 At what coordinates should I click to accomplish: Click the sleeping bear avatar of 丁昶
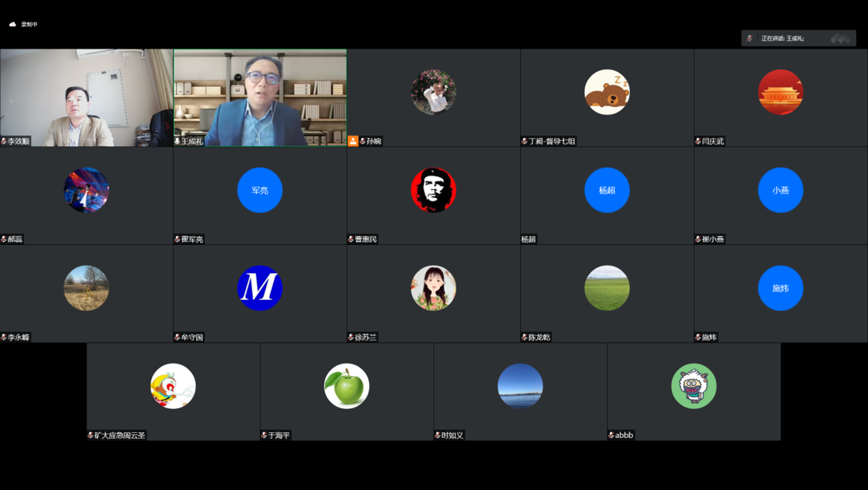point(607,92)
